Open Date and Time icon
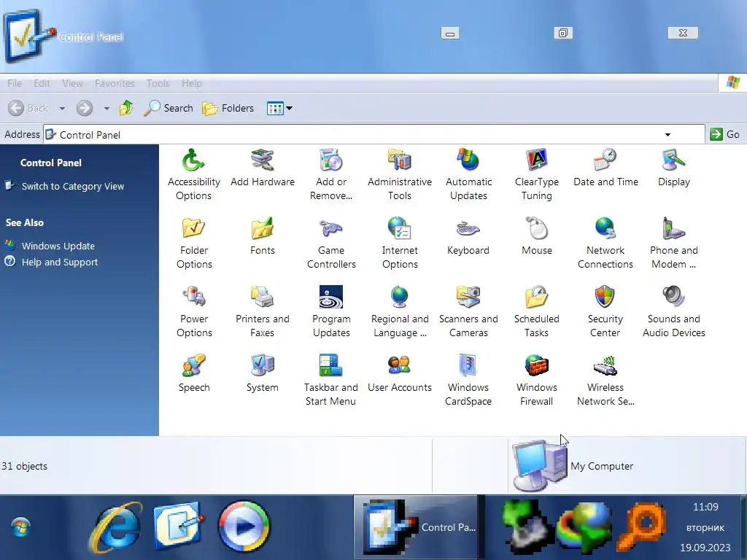 (605, 168)
